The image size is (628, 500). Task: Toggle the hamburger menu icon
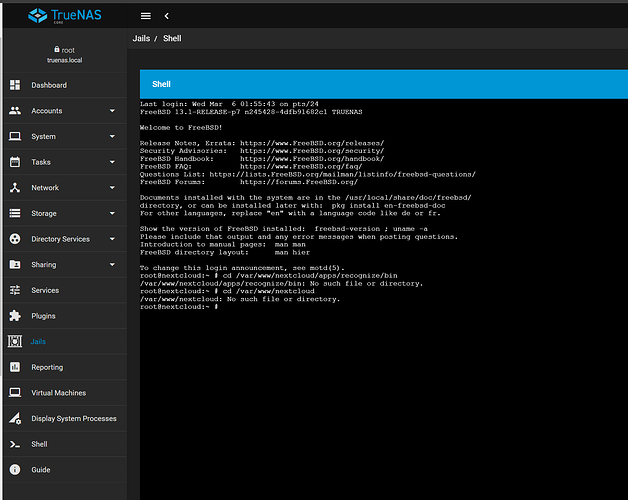coord(146,16)
